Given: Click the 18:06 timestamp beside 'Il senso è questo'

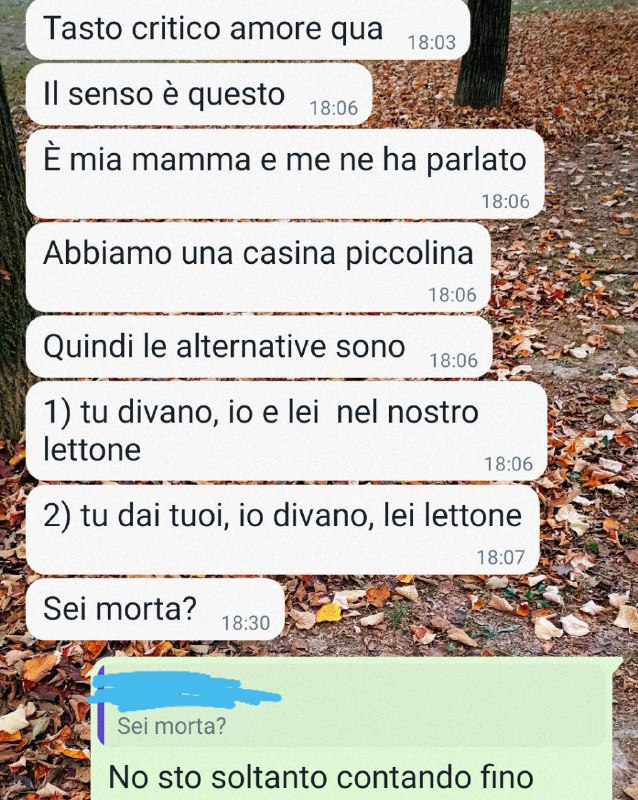Looking at the screenshot, I should pos(334,108).
